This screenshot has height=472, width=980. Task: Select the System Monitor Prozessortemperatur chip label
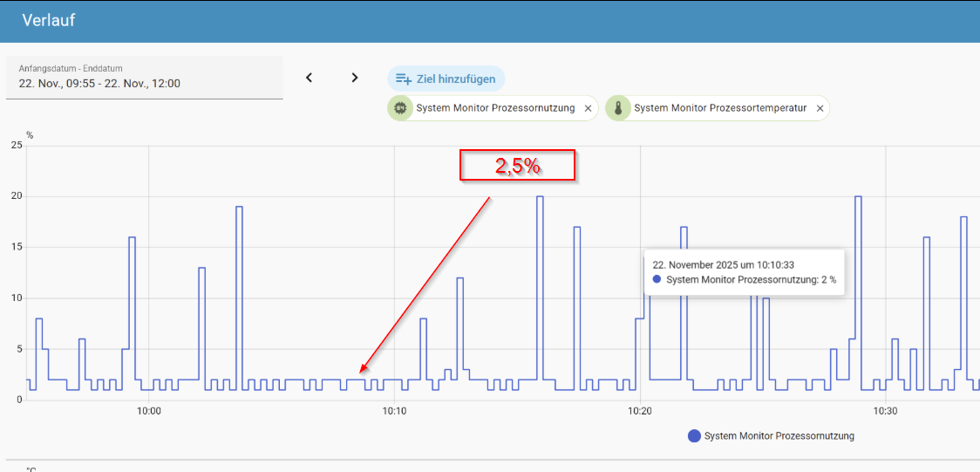click(x=720, y=108)
